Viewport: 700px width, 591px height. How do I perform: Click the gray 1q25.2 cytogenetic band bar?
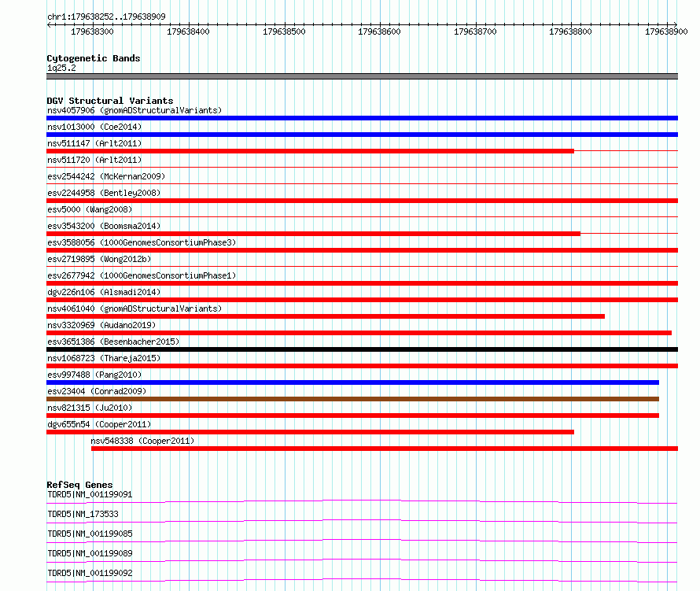(362, 76)
